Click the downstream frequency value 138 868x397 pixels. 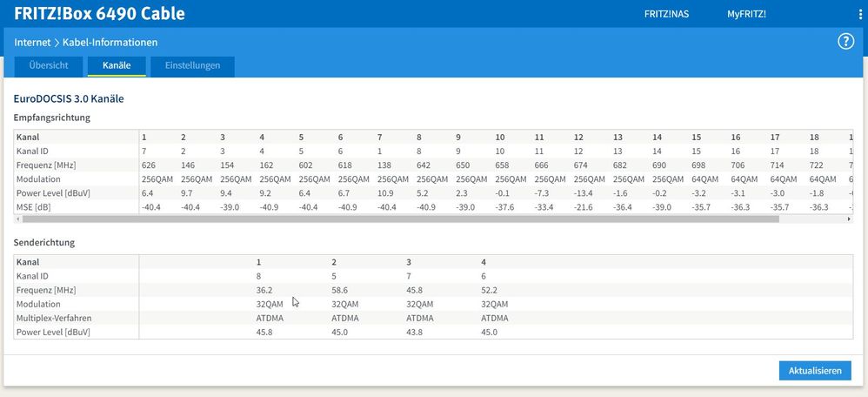[384, 165]
